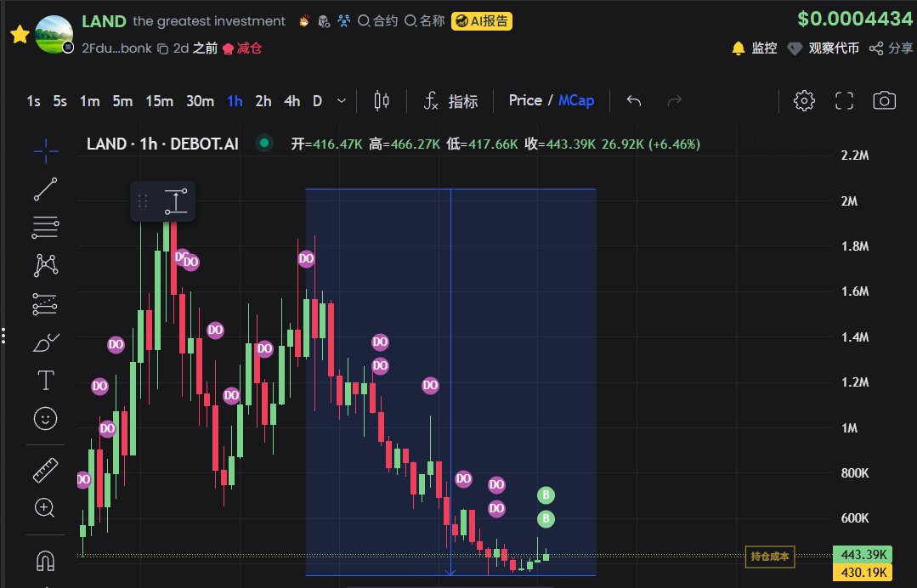
Task: Open the LAND token avatar image
Action: 54,35
